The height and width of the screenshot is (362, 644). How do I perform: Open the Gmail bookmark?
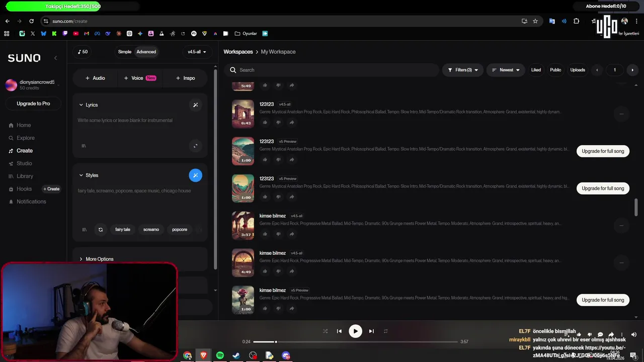pyautogui.click(x=87, y=34)
